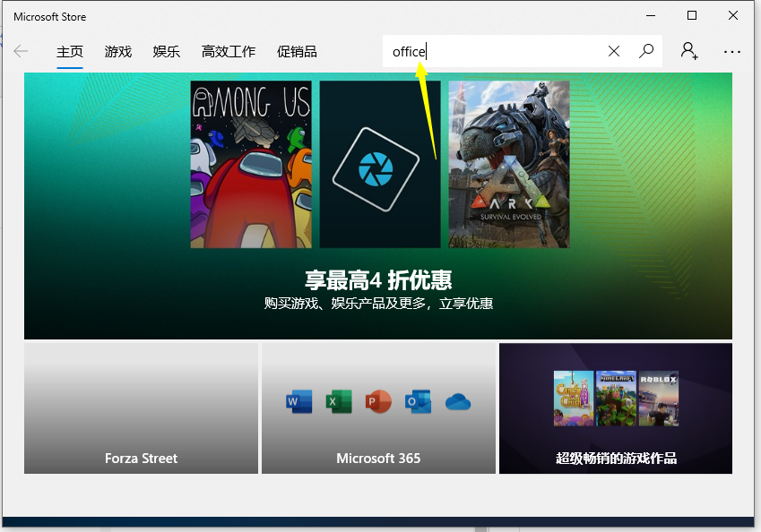
Task: Click the search field containing office
Action: click(x=493, y=51)
